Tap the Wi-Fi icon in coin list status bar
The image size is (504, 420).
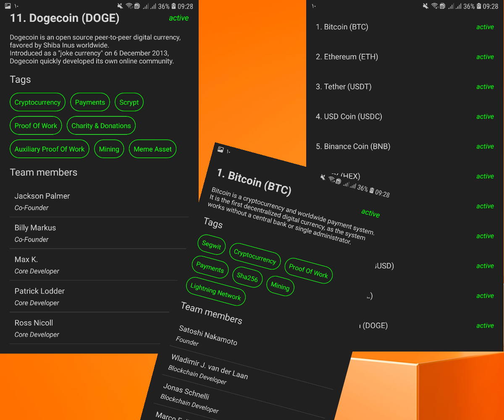tap(434, 6)
